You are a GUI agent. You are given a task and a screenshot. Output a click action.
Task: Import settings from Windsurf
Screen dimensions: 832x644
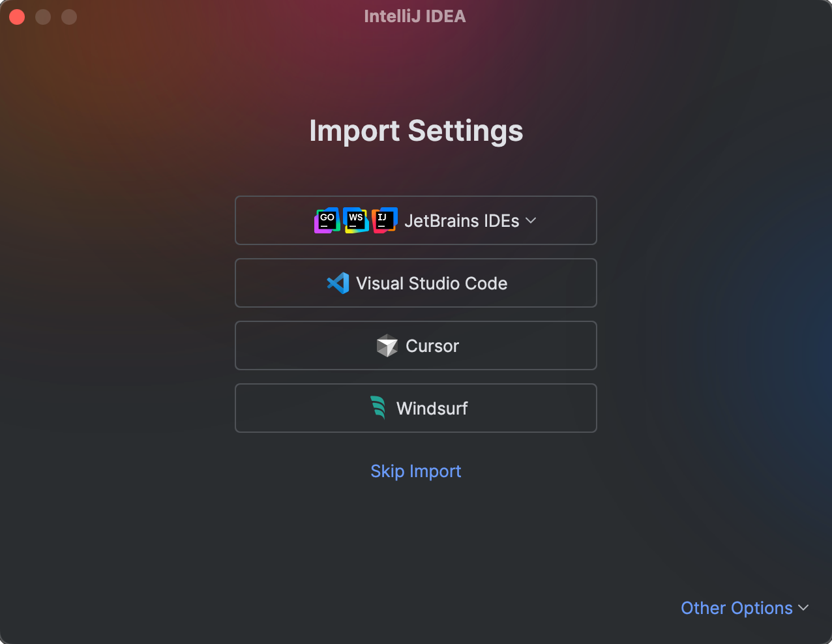tap(415, 408)
